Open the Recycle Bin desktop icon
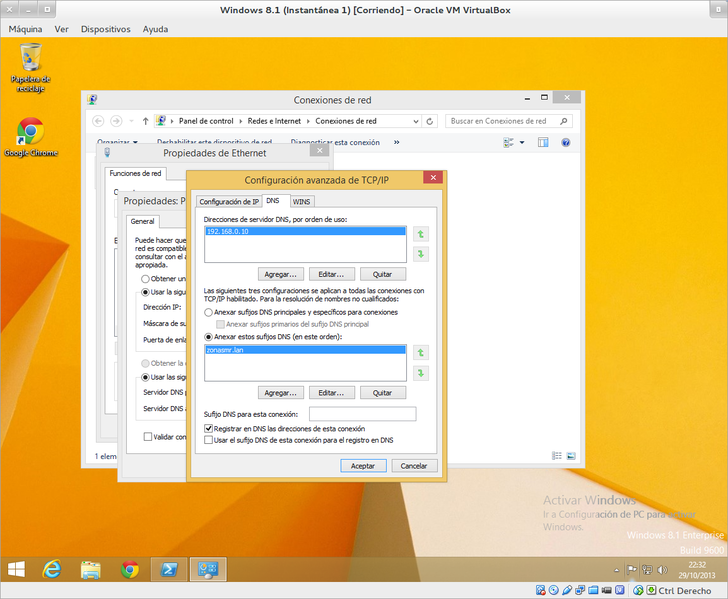 tap(31, 68)
